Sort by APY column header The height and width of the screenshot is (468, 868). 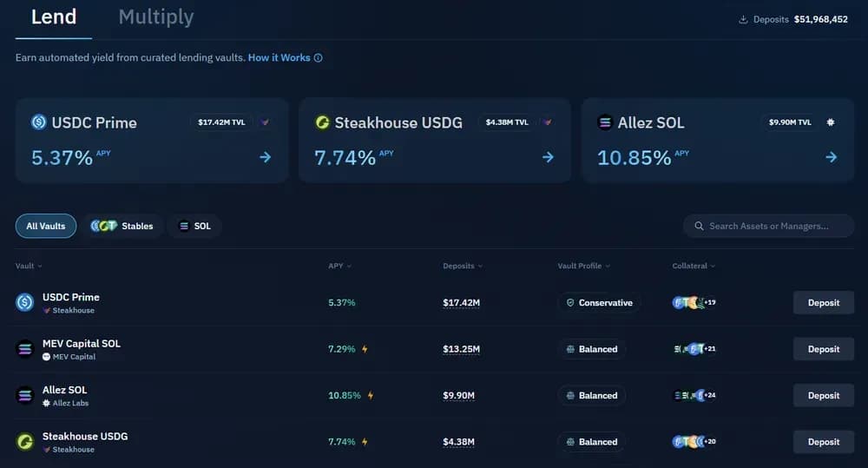tap(339, 266)
